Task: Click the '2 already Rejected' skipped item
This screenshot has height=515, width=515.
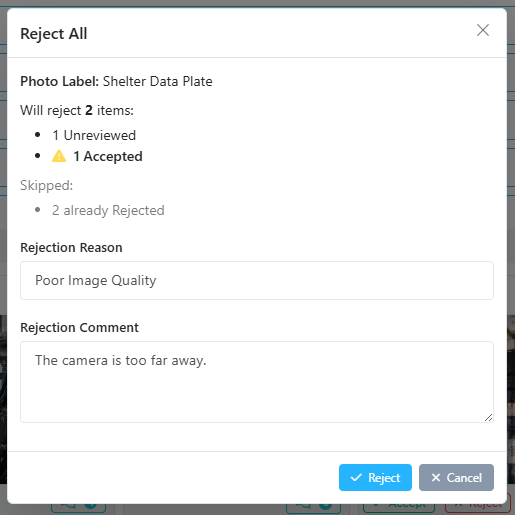Action: pos(108,210)
